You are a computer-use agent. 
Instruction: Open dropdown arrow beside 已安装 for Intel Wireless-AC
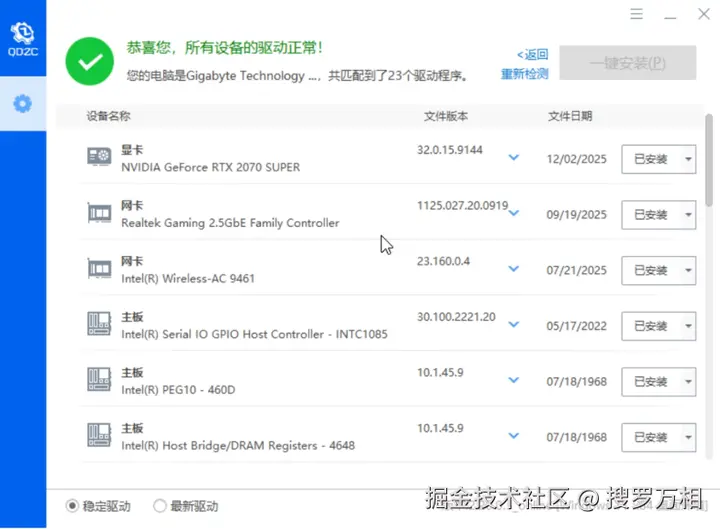pyautogui.click(x=688, y=270)
